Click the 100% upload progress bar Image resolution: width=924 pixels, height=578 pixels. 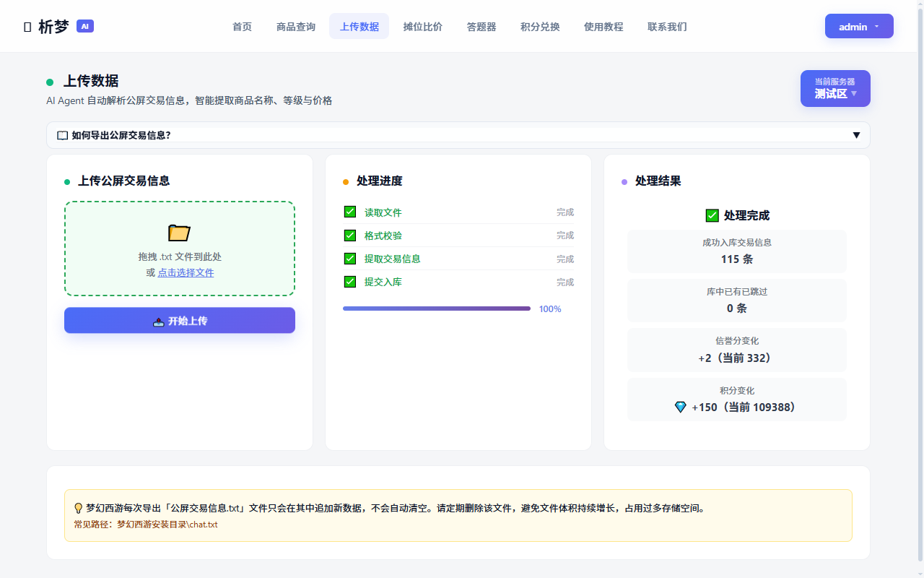437,309
